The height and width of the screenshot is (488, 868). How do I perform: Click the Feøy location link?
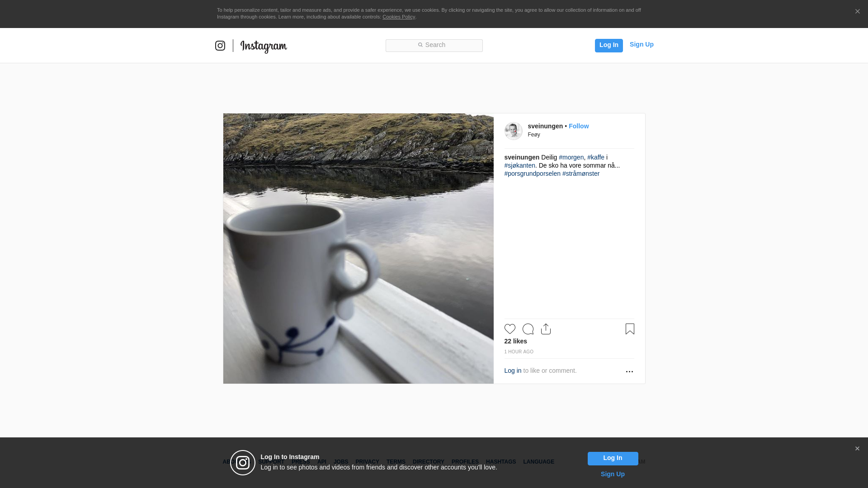(533, 135)
